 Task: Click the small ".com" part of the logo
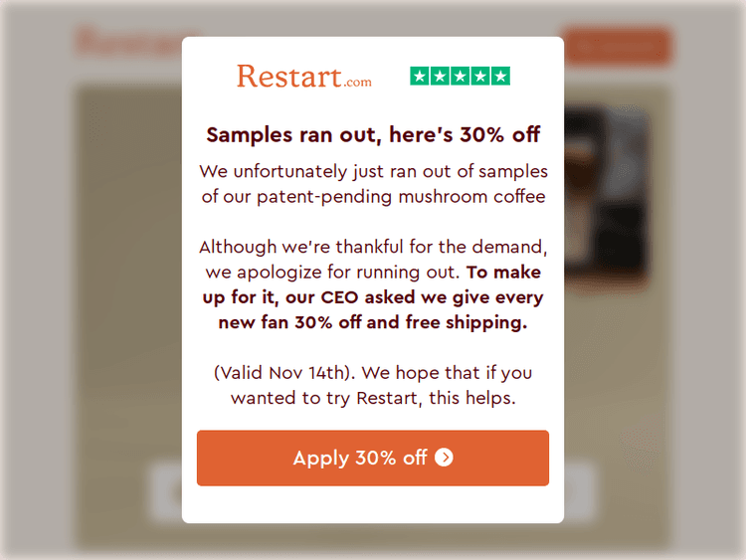(358, 83)
